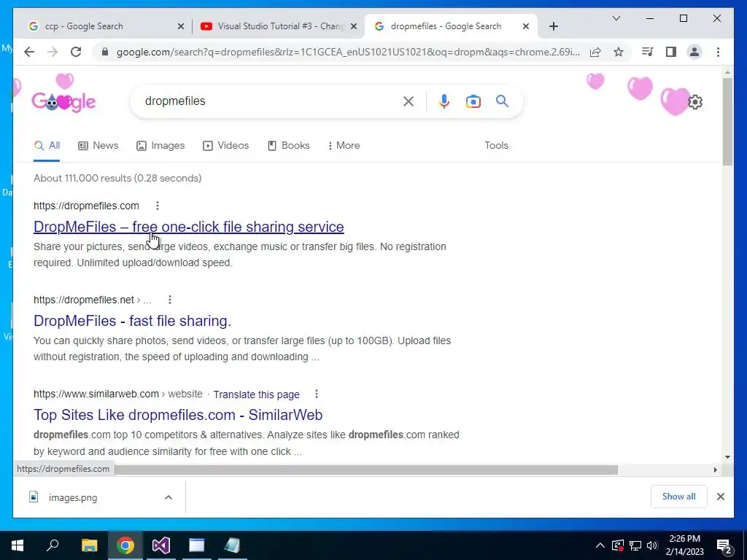The image size is (747, 560).
Task: Open Windows taskbar search
Action: 53,545
